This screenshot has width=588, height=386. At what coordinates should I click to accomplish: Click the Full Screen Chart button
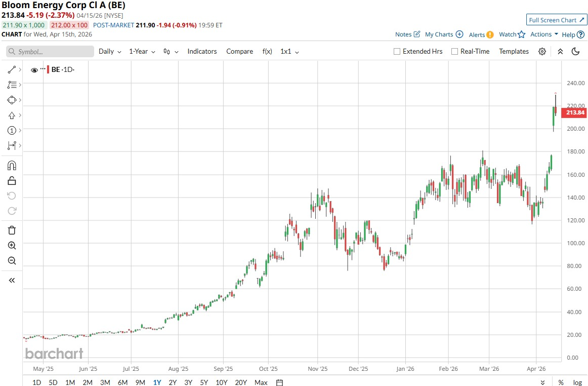point(556,20)
